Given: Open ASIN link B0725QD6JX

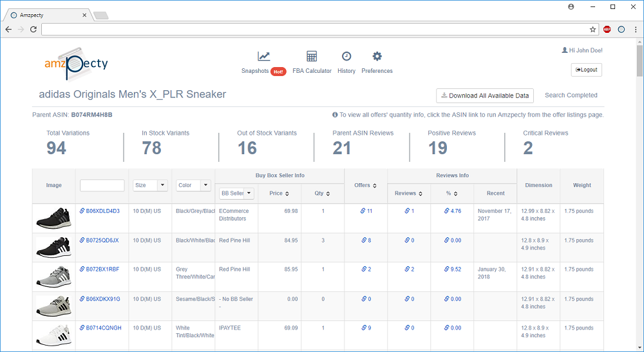Looking at the screenshot, I should [102, 240].
